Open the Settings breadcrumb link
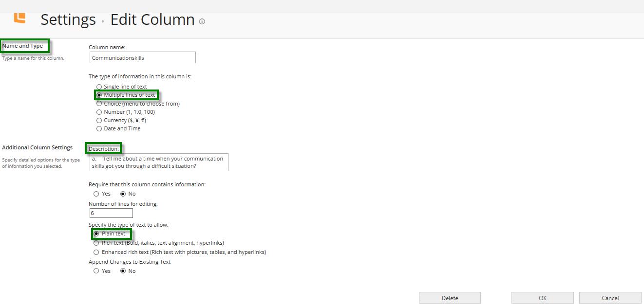This screenshot has width=644, height=306. 68,19
